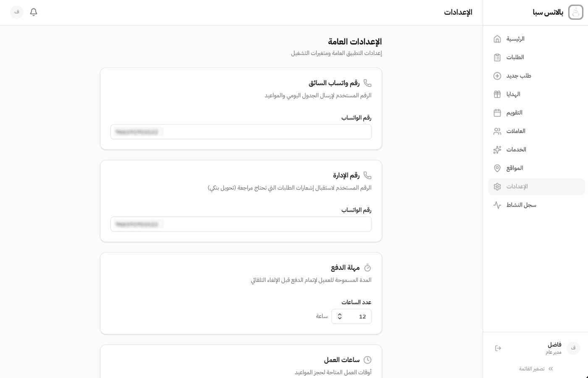
Task: Click the gear icon beside الإعدادات
Action: 497,187
